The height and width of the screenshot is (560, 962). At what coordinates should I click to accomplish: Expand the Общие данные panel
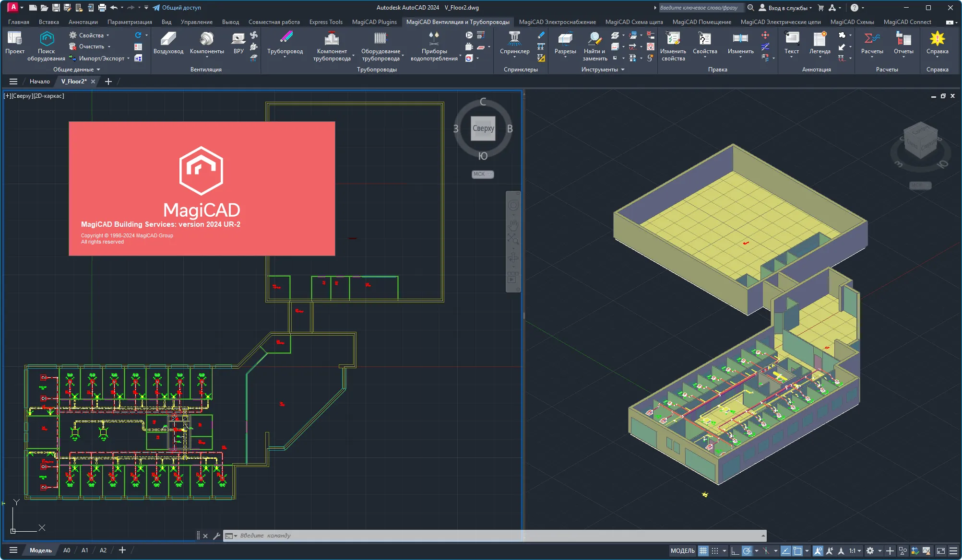click(76, 70)
